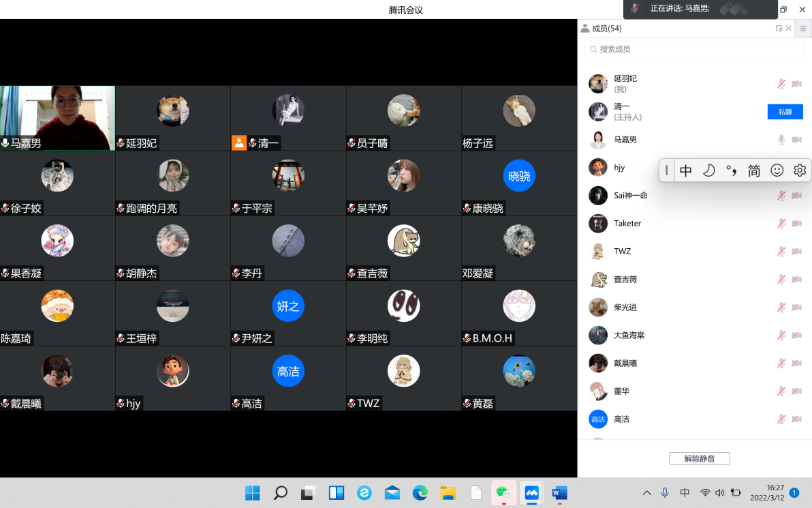Click the 私聊 private chat button
The height and width of the screenshot is (508, 812).
coord(785,112)
